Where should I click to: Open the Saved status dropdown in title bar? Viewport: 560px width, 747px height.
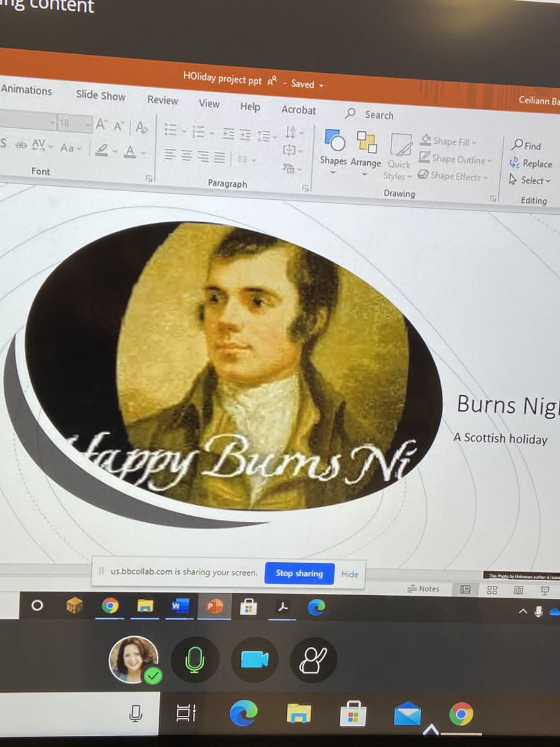[308, 83]
